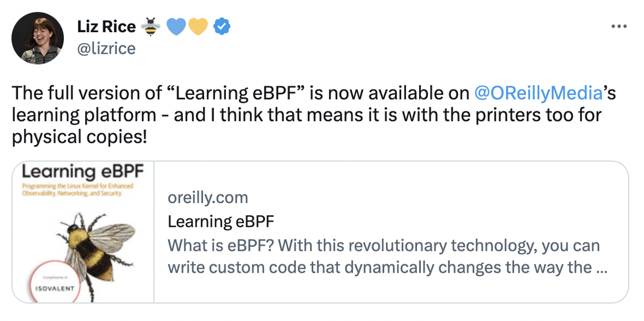This screenshot has height=321, width=644.
Task: Click the words "physical copies!" in tweet
Action: (x=80, y=137)
